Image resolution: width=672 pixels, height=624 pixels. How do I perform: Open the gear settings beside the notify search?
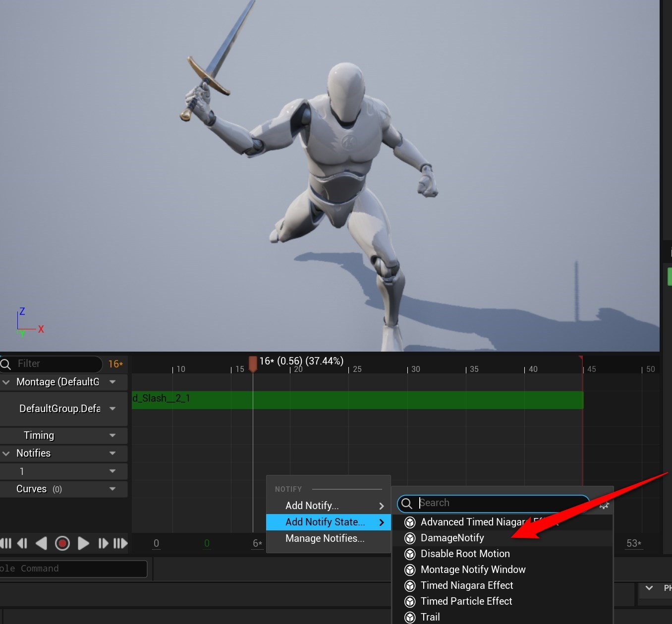(x=604, y=505)
